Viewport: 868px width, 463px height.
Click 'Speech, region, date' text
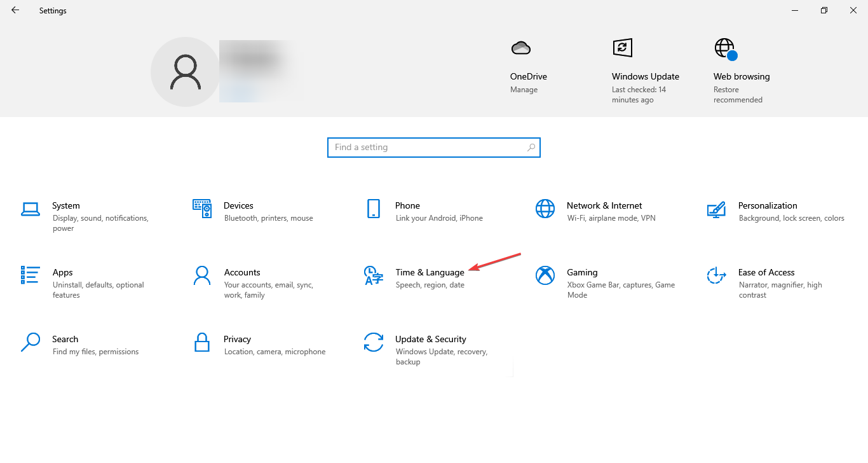[430, 285]
